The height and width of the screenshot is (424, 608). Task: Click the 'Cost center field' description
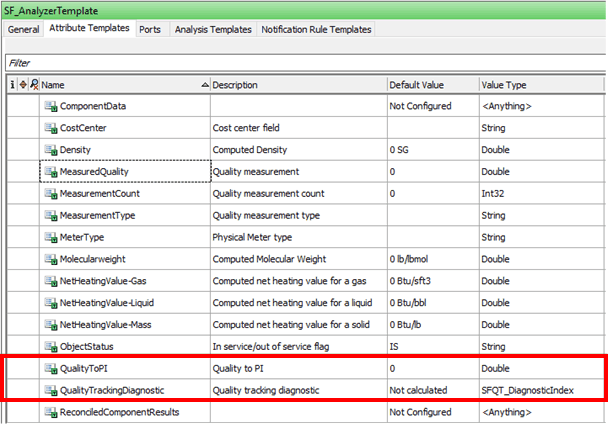(x=246, y=128)
